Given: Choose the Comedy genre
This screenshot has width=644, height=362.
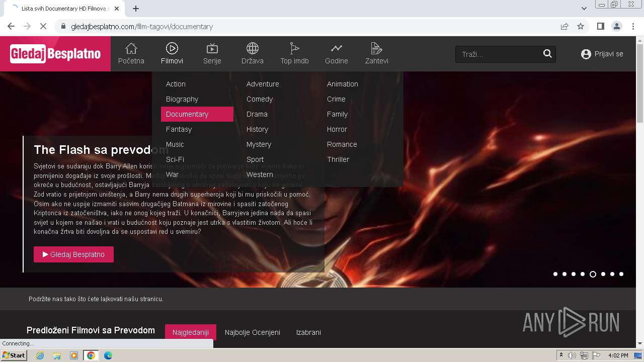Looking at the screenshot, I should (260, 99).
